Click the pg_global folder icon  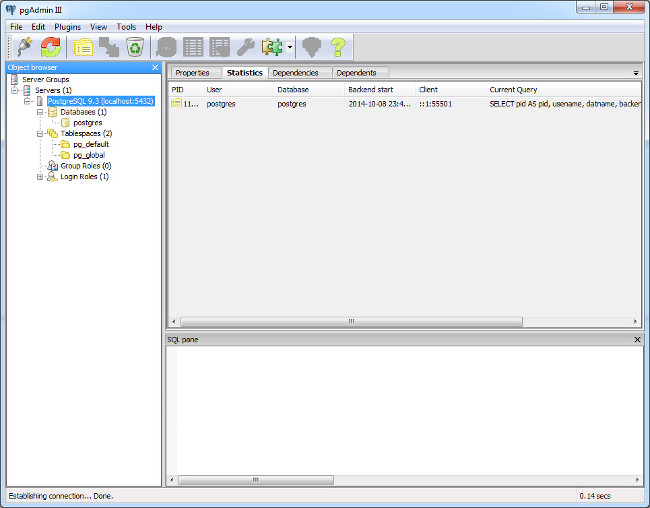[x=65, y=155]
